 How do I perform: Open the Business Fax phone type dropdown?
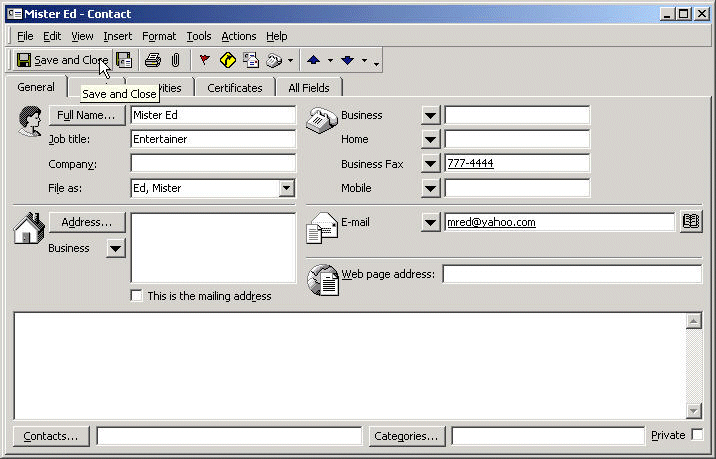click(430, 164)
